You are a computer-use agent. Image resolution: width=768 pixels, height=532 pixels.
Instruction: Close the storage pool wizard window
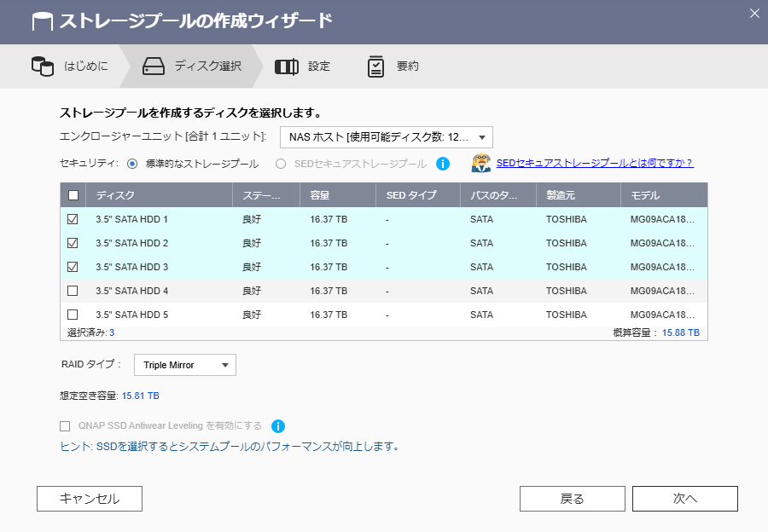754,14
